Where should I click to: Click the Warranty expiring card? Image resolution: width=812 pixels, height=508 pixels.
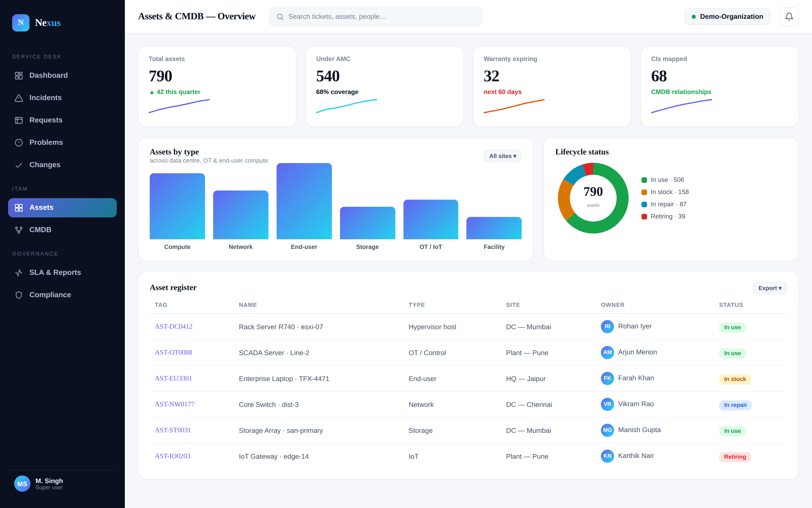click(x=552, y=86)
